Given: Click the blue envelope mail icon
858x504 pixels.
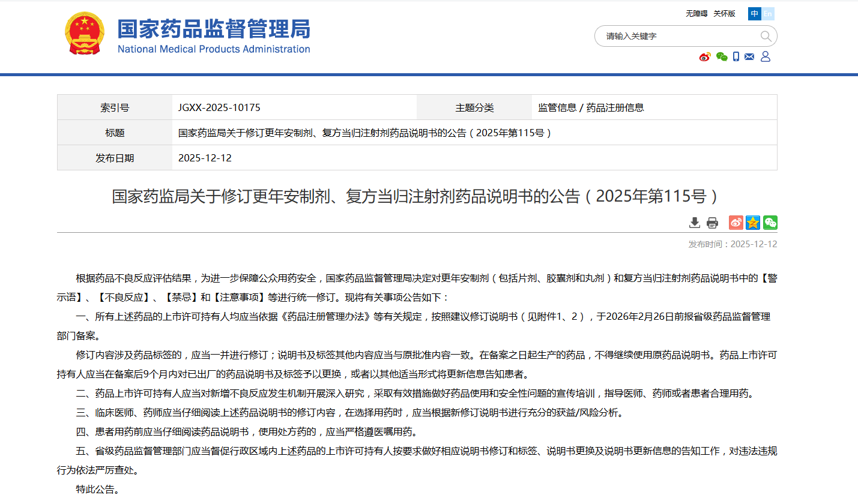Looking at the screenshot, I should click(x=749, y=57).
